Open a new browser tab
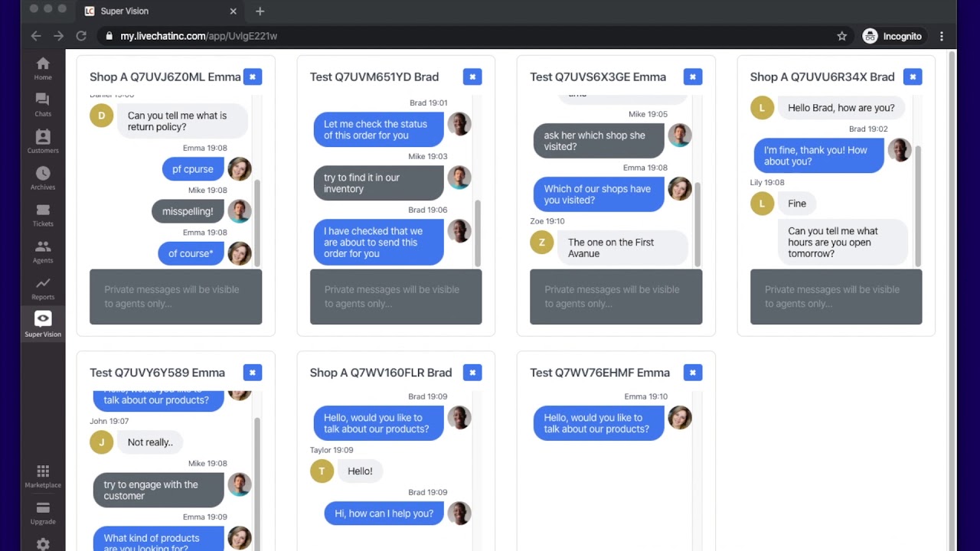Screen dimensions: 980x551 tap(260, 11)
